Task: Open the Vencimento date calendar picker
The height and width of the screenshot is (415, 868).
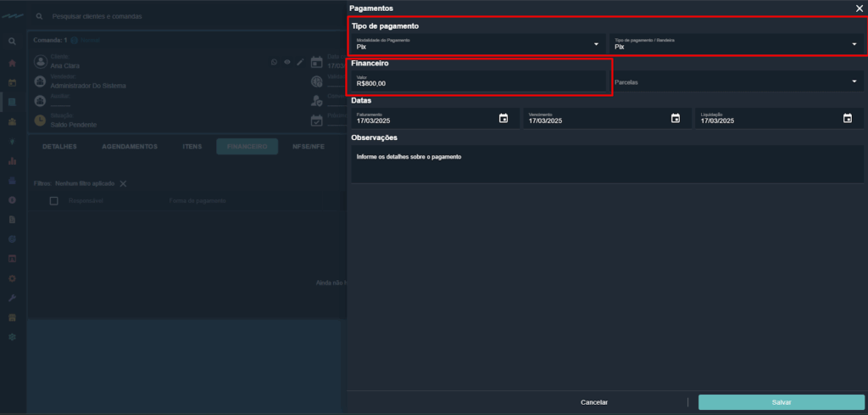Action: click(675, 118)
